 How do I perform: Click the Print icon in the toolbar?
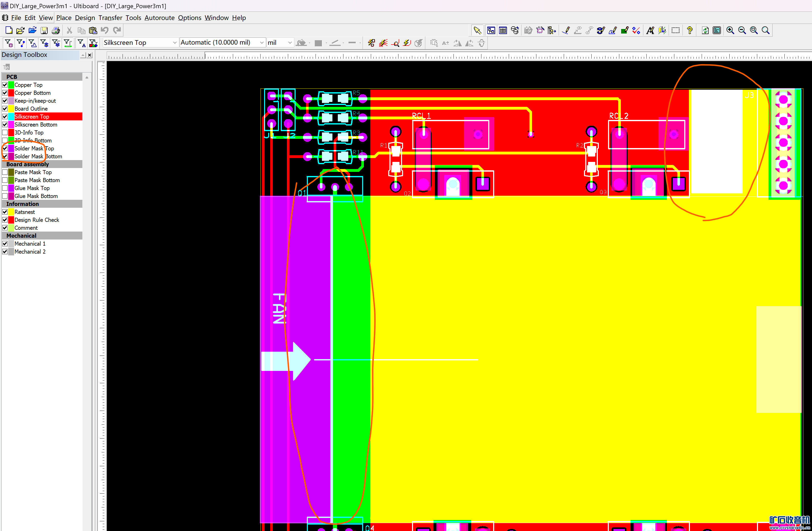click(x=56, y=30)
